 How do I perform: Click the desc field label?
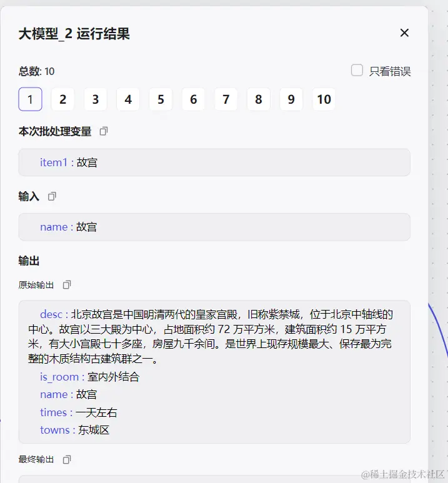tap(51, 314)
